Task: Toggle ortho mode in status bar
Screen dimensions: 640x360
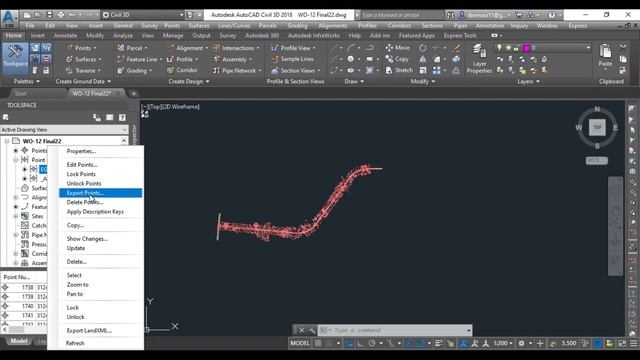Action: click(x=360, y=343)
